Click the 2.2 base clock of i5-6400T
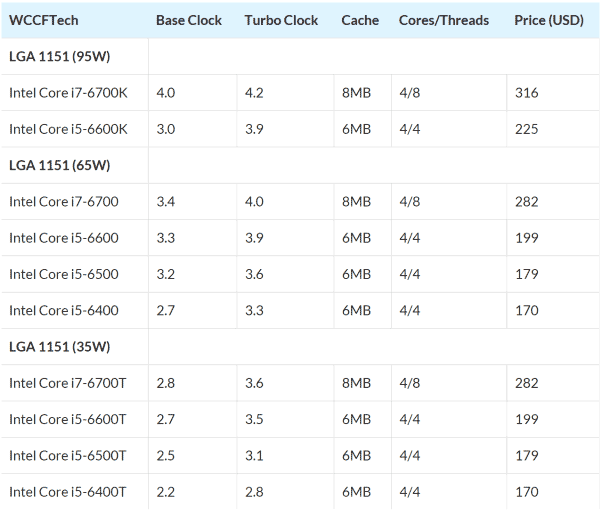This screenshot has height=516, width=602. pos(166,492)
